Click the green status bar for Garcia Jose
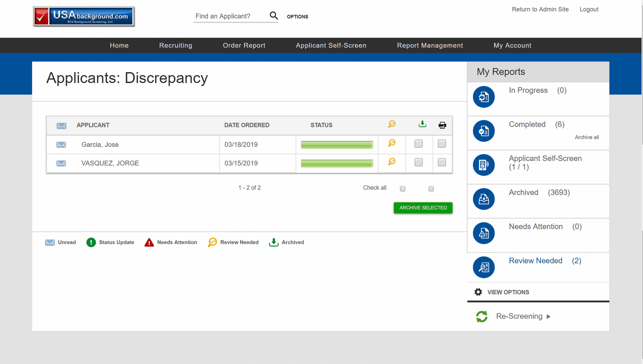This screenshot has height=364, width=643. [x=337, y=144]
